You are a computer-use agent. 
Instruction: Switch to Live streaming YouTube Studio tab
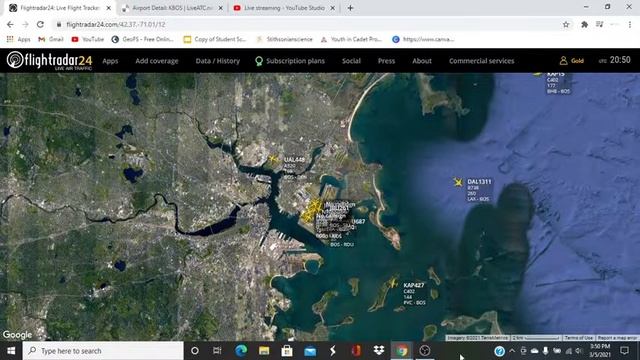(284, 8)
